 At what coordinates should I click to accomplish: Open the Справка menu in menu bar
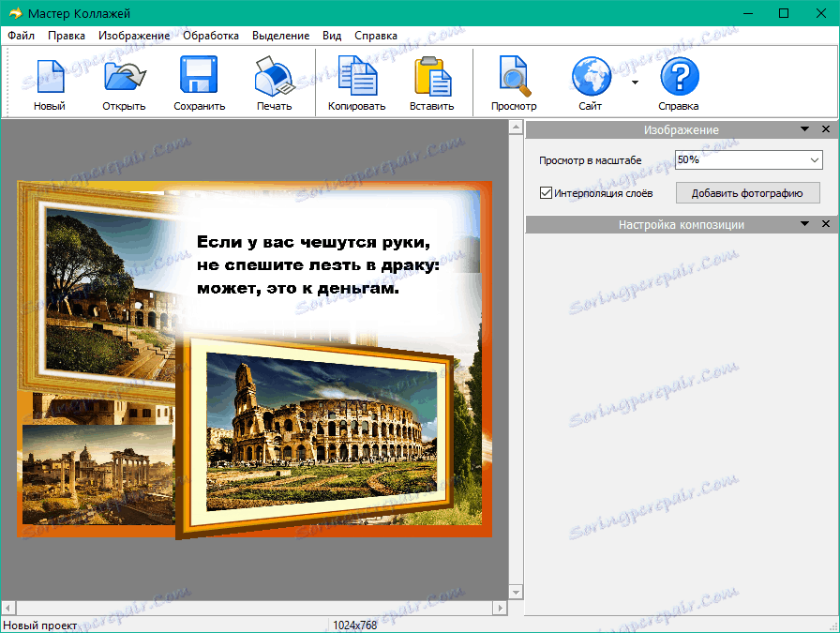coord(376,36)
